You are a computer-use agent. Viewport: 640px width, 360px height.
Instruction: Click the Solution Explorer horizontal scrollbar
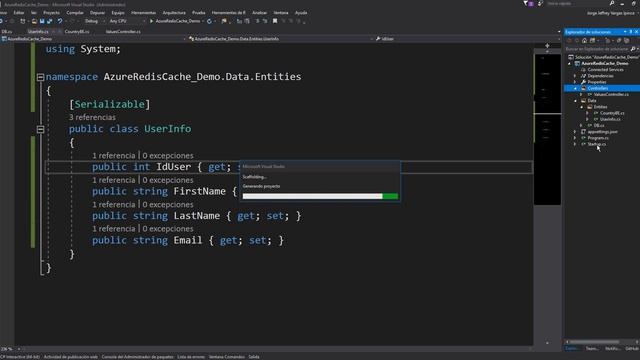[594, 342]
